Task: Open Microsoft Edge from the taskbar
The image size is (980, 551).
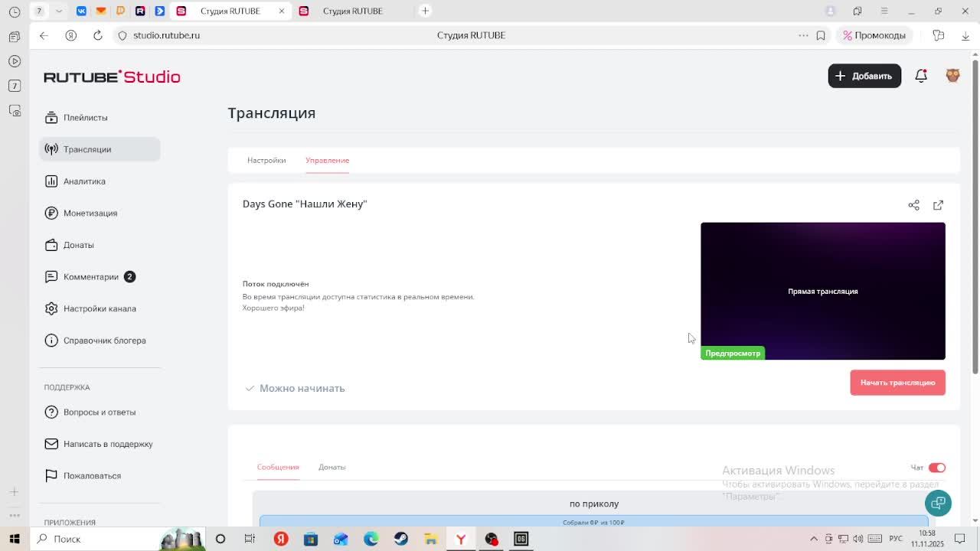Action: (371, 539)
